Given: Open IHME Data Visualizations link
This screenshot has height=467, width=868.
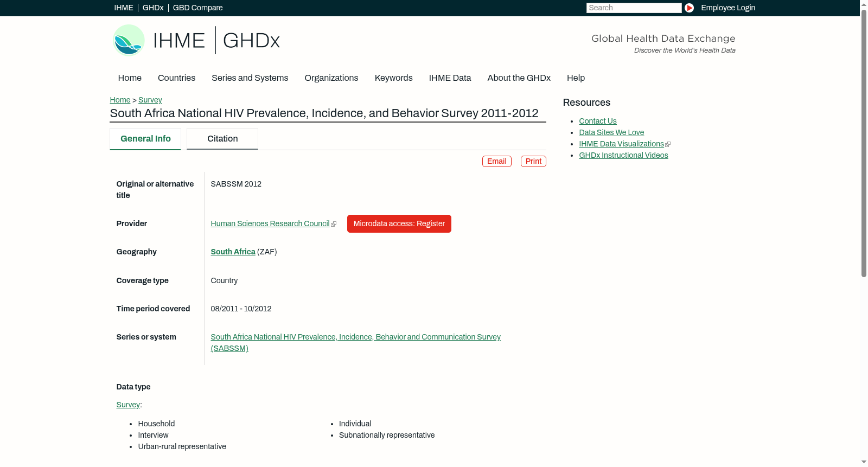Looking at the screenshot, I should 622,144.
